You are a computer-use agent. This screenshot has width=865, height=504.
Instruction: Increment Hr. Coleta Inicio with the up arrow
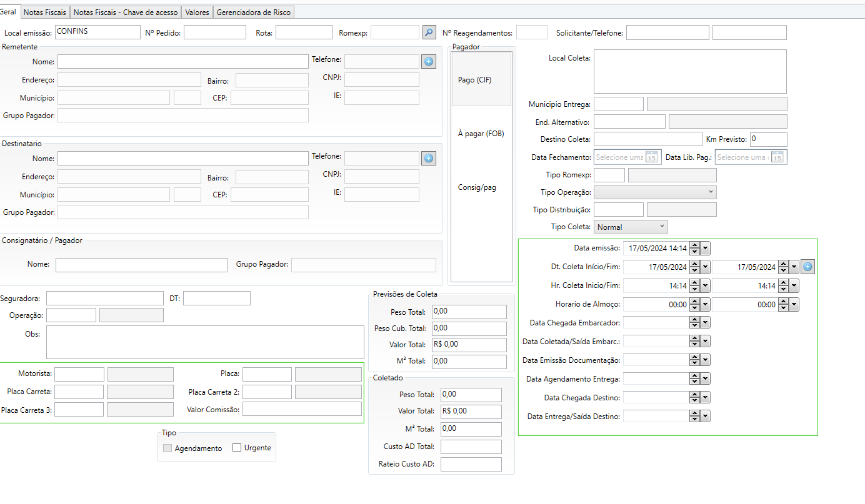click(694, 283)
